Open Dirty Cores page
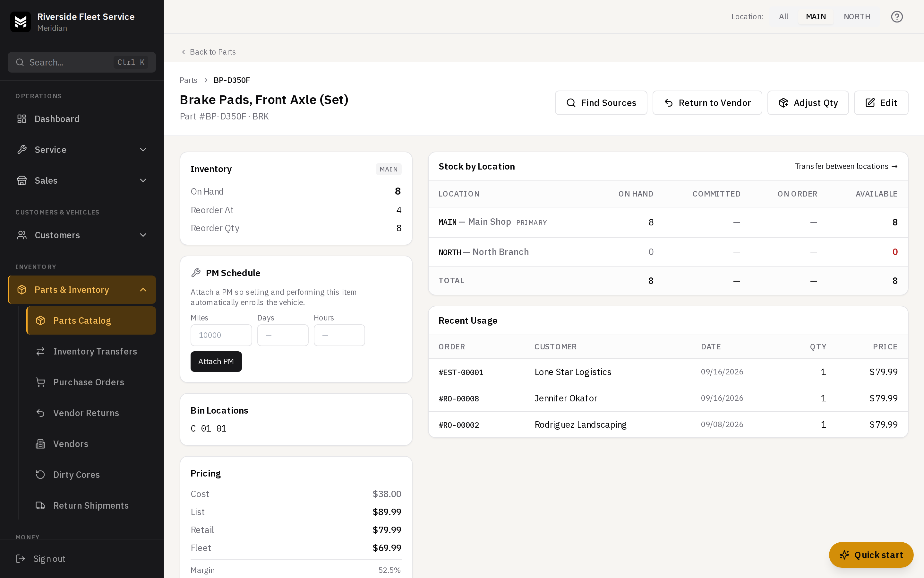The width and height of the screenshot is (924, 578). click(91, 474)
